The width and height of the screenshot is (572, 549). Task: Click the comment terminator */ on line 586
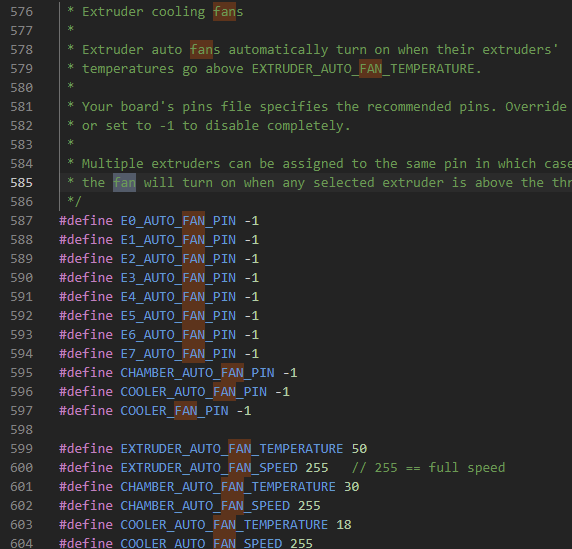(x=74, y=201)
